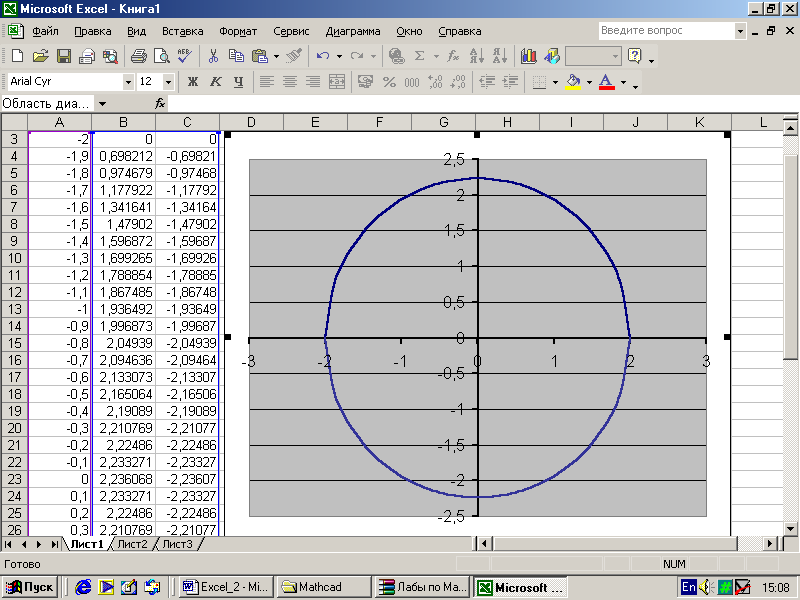
Task: Toggle underline formatting (Ч)
Action: [x=238, y=82]
